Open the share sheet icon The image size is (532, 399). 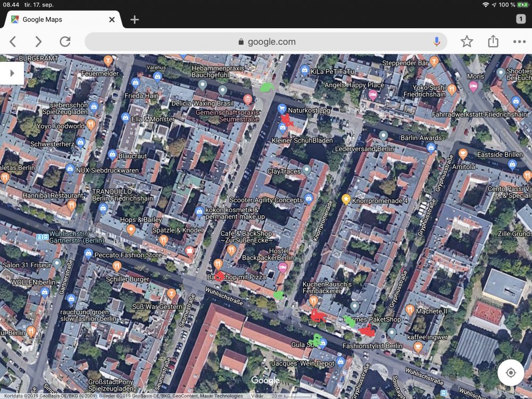coord(493,41)
